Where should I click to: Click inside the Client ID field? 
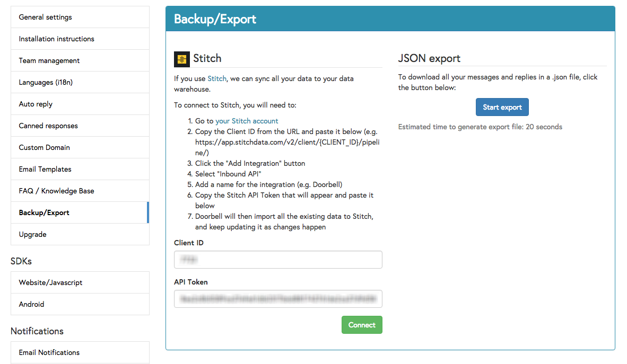pyautogui.click(x=278, y=260)
